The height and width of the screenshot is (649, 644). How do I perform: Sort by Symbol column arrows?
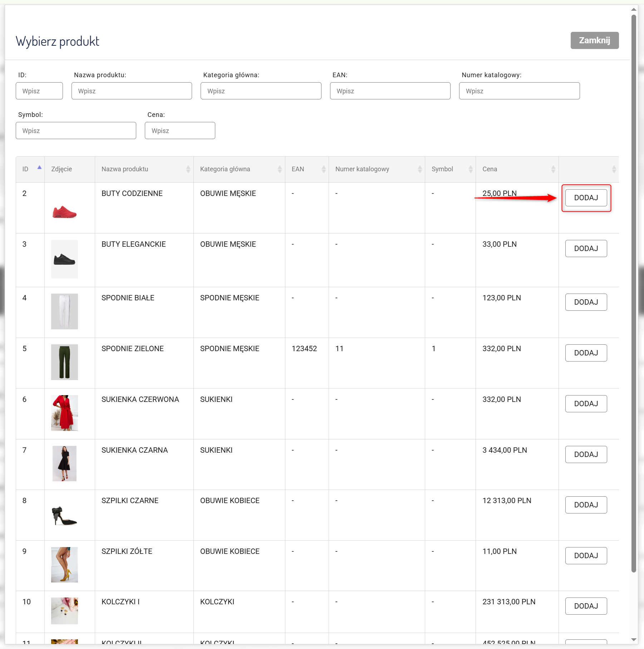click(471, 169)
